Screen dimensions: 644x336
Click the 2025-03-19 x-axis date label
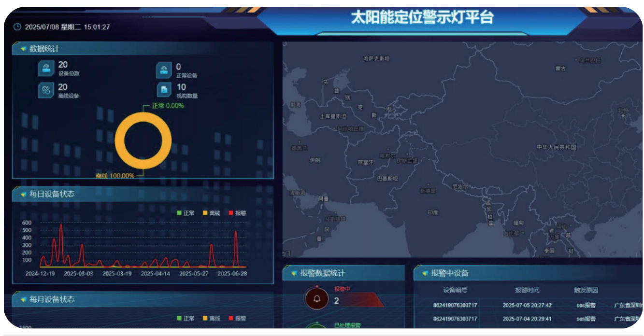[116, 274]
